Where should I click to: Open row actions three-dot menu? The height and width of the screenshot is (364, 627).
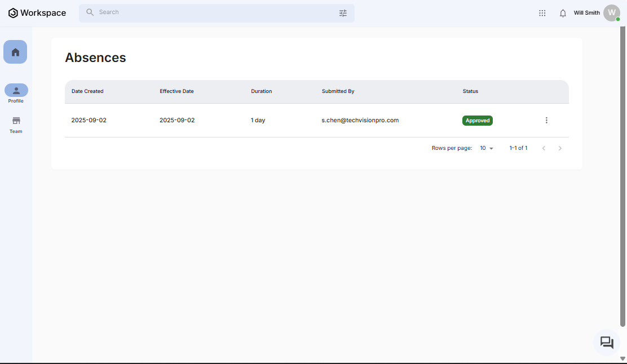546,121
